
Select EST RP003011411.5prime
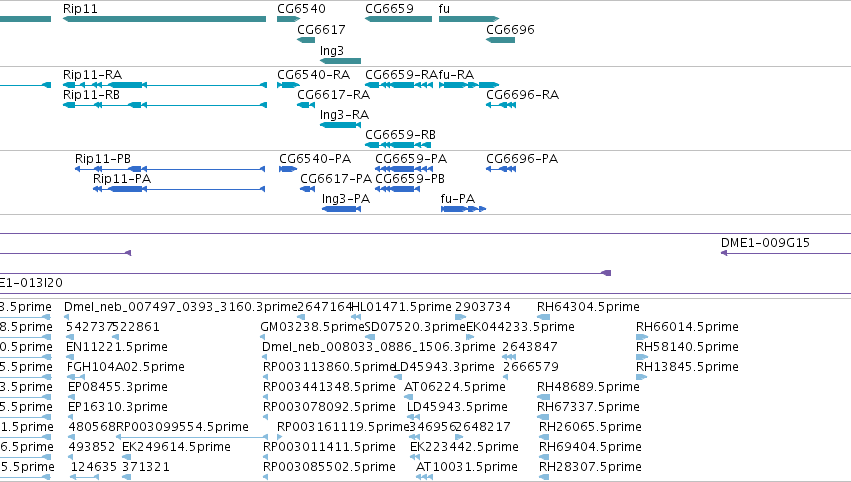[329, 447]
